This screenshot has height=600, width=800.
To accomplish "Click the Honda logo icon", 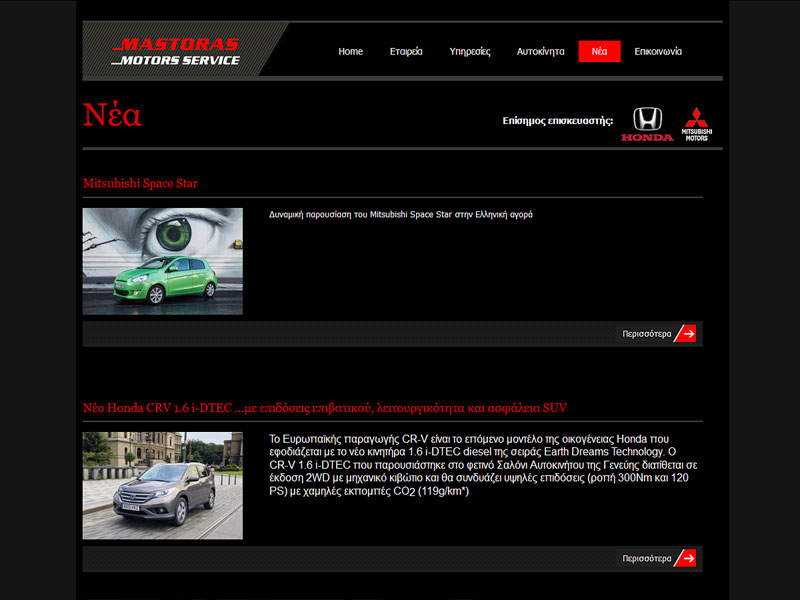I will point(647,124).
